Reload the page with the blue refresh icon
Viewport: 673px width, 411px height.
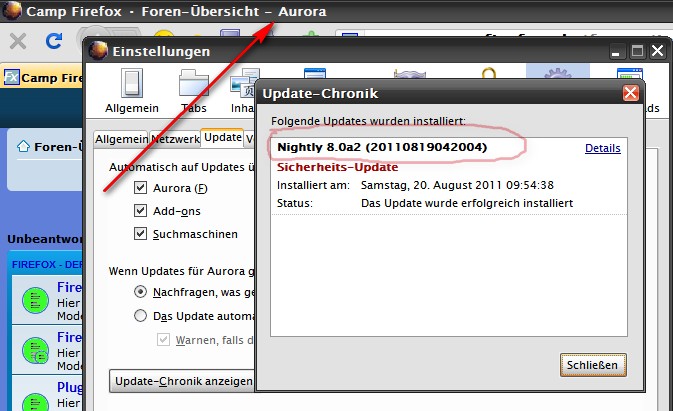click(54, 41)
